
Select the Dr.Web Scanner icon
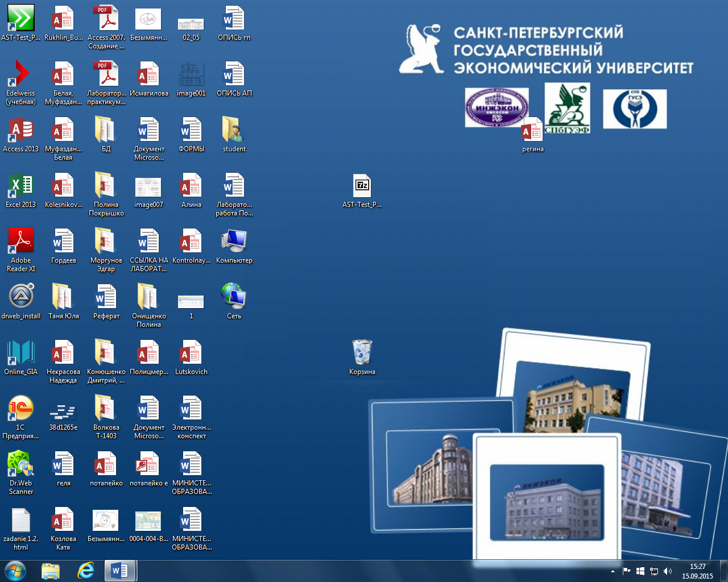coord(21,465)
